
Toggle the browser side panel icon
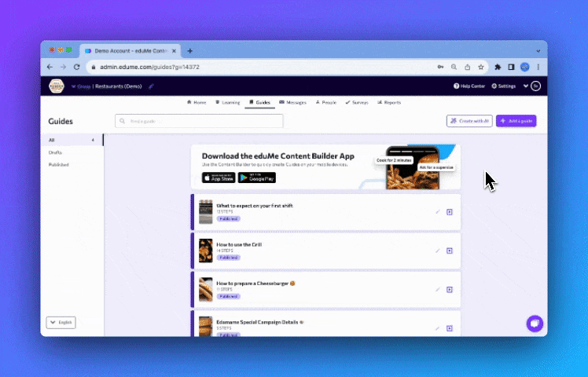click(x=511, y=67)
